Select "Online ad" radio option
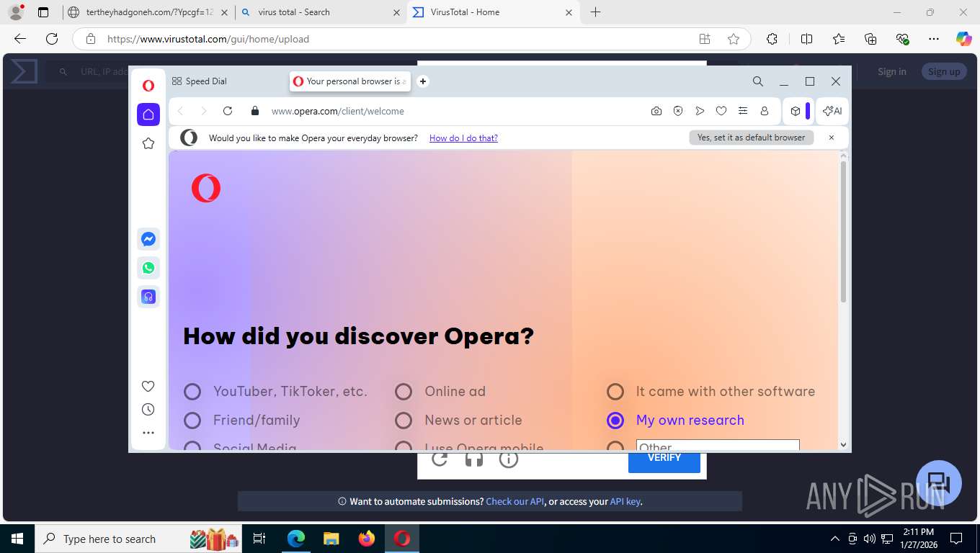Image resolution: width=980 pixels, height=553 pixels. (404, 392)
